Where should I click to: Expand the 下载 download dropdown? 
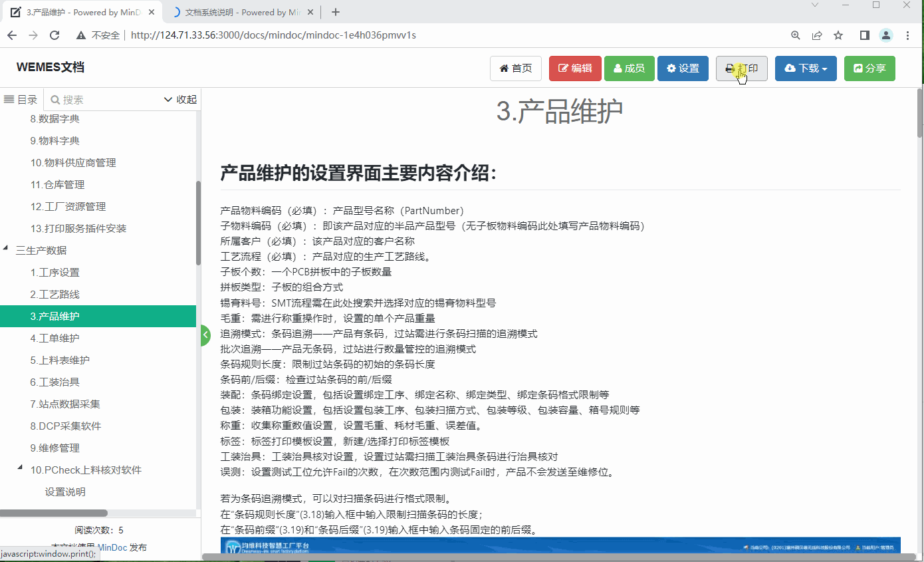[x=806, y=69]
